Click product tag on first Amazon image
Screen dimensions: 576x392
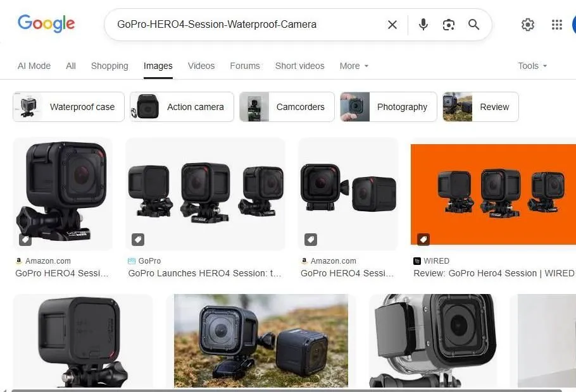25,240
